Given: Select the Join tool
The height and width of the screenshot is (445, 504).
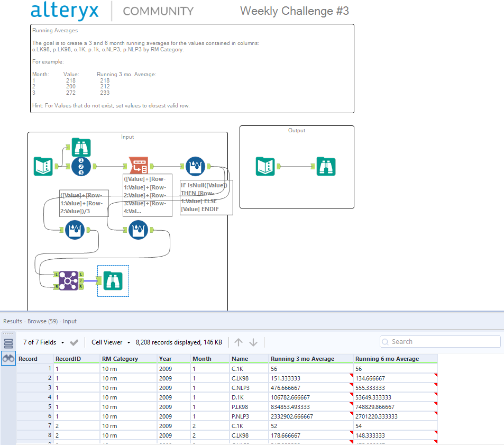Looking at the screenshot, I should pos(68,280).
